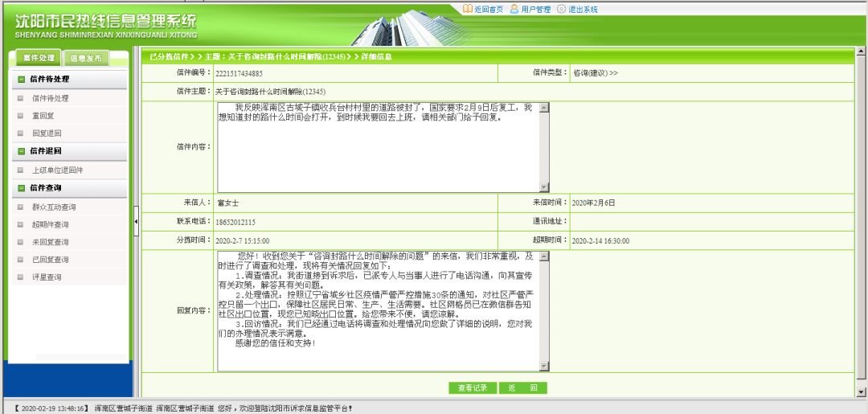Screen dimensions: 868x414
Task: Click the bullet icon beside 回复退回
Action: 20,133
